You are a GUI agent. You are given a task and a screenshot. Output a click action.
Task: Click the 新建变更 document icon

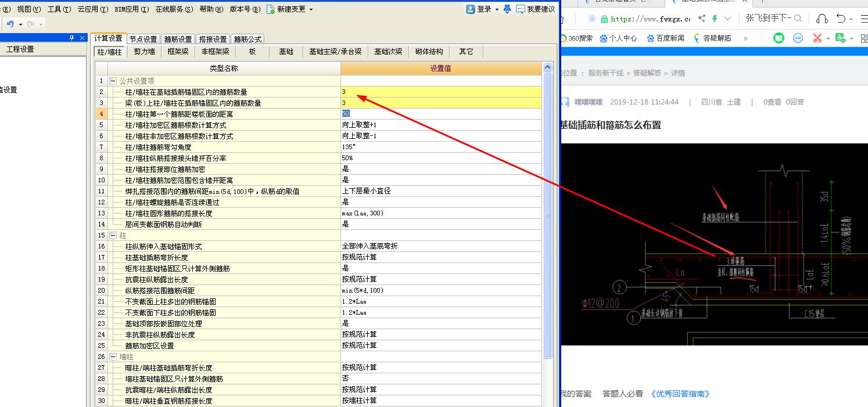[271, 9]
